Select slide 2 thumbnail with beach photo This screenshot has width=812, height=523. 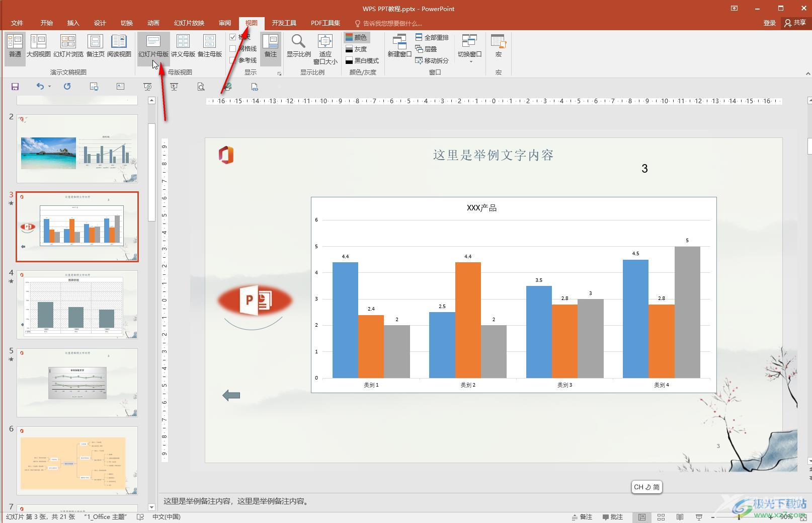point(77,148)
